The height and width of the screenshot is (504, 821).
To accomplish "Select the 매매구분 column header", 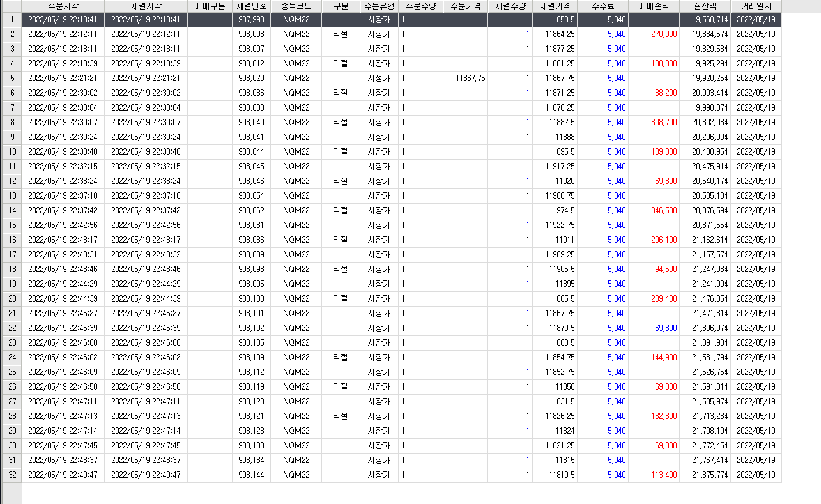I will (210, 6).
